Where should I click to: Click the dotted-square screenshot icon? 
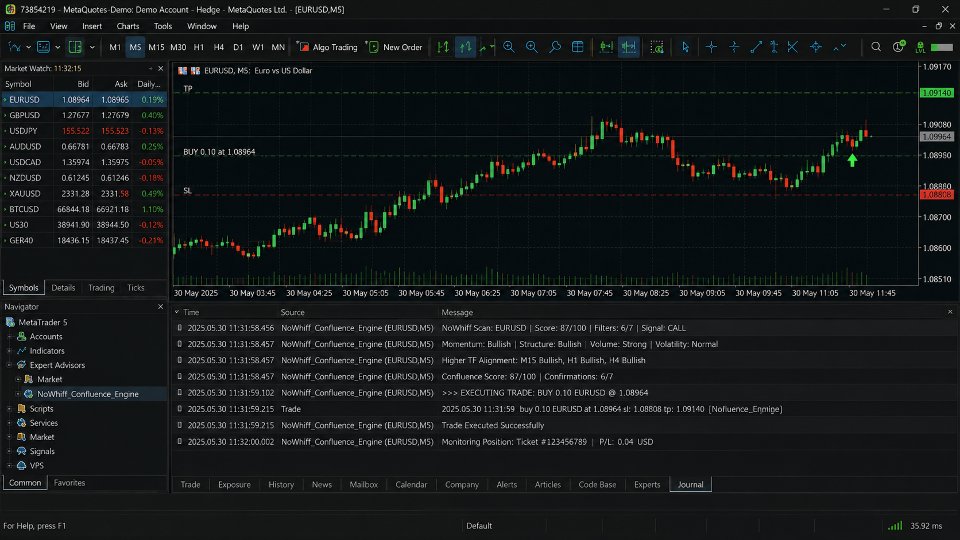coord(657,47)
